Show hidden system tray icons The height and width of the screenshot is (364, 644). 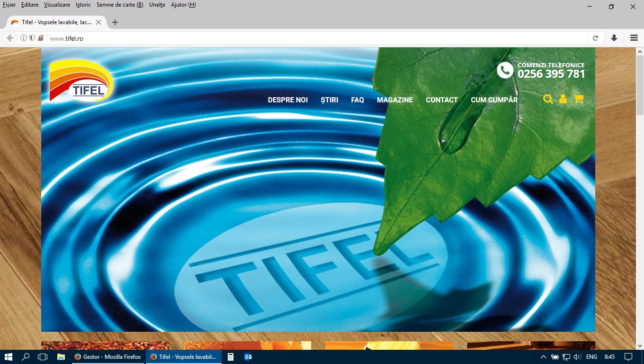(x=543, y=357)
